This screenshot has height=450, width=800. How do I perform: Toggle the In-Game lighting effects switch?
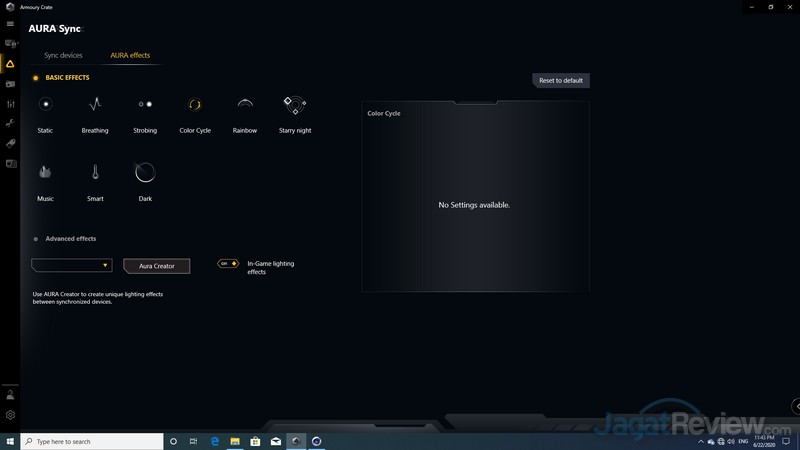(228, 263)
